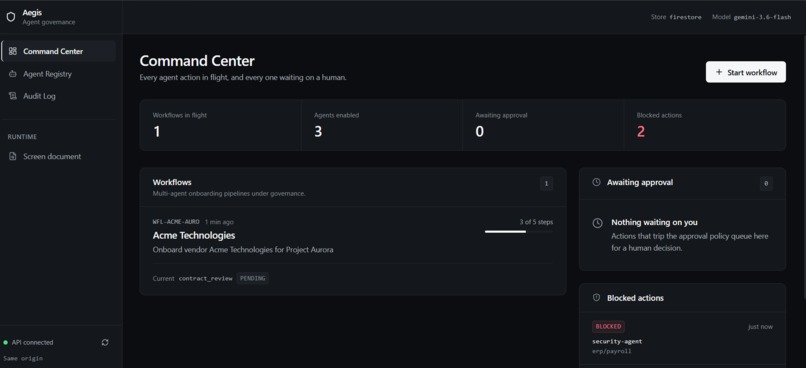Open the Command Center page

(59, 51)
